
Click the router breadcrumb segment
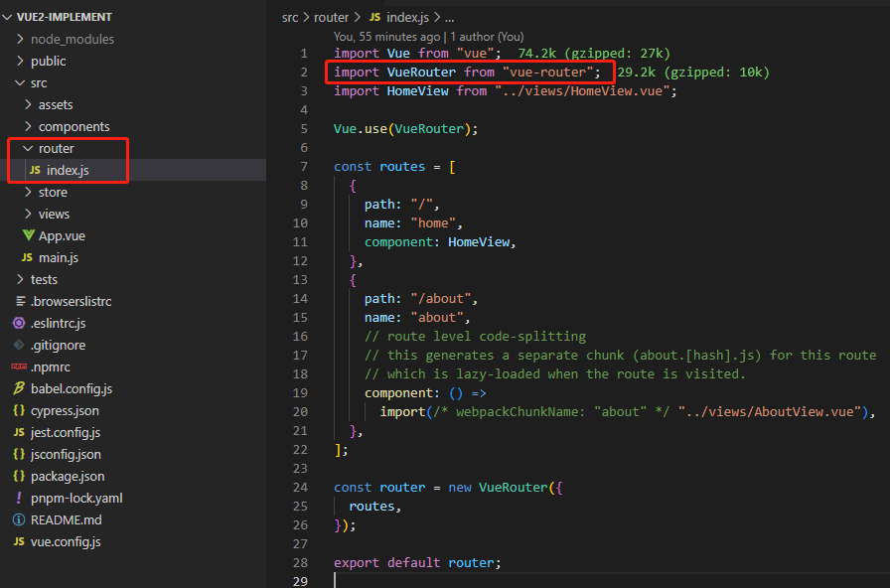[331, 18]
